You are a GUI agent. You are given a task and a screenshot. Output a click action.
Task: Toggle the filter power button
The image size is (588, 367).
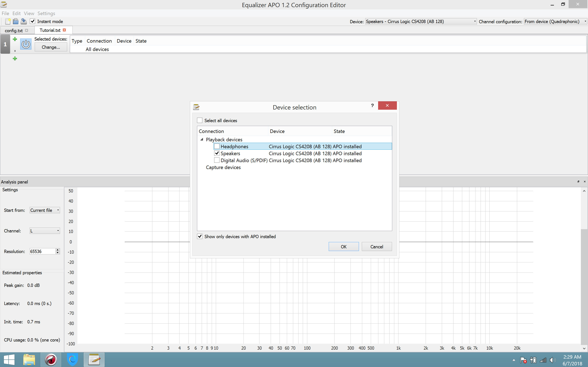point(26,44)
